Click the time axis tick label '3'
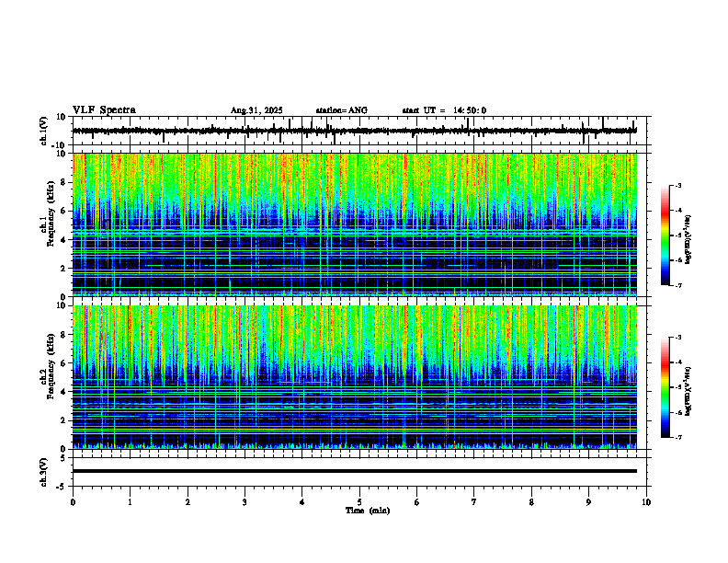This screenshot has height=563, width=728. (x=245, y=502)
